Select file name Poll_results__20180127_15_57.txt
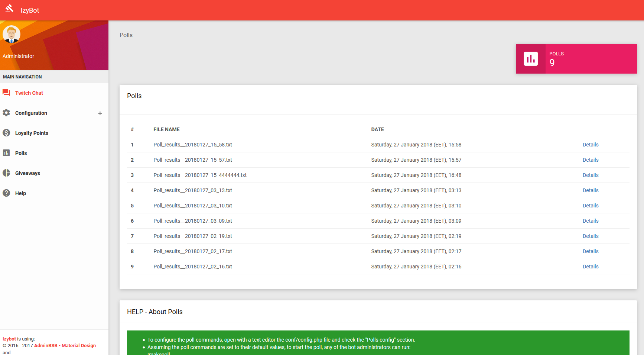The image size is (644, 355). (x=193, y=160)
